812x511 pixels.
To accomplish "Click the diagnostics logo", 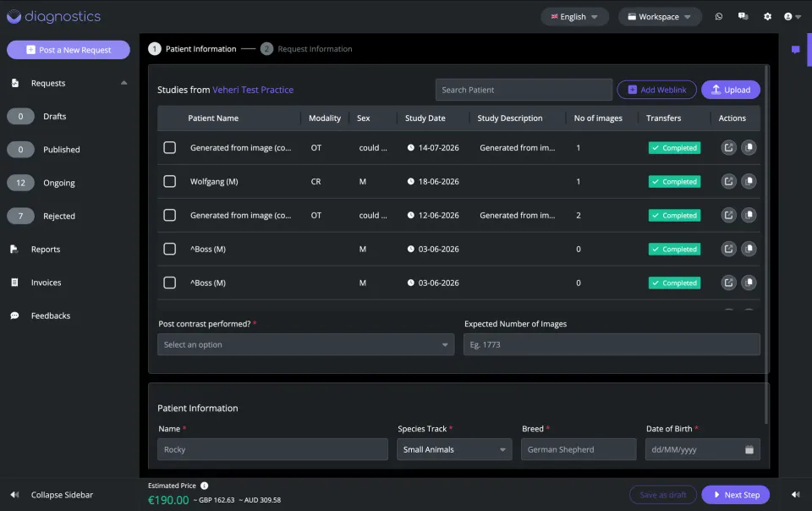I will (x=54, y=17).
